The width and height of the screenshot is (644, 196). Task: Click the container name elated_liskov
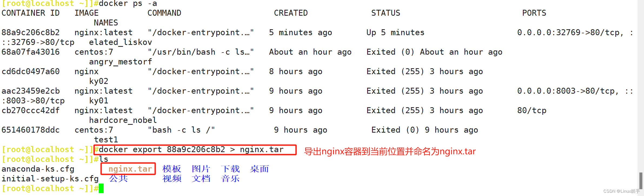coord(121,42)
